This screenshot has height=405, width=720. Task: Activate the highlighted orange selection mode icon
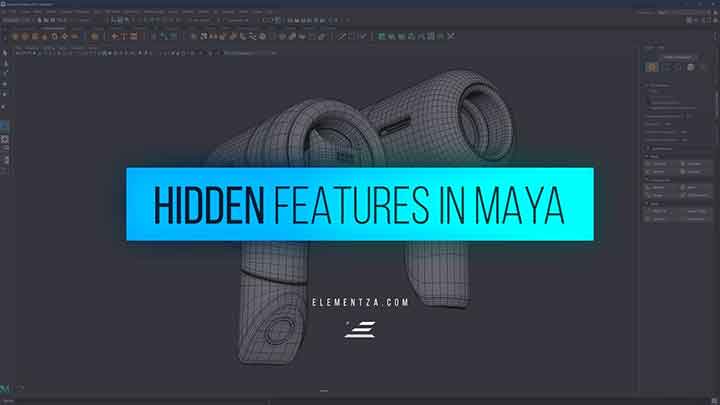pyautogui.click(x=652, y=66)
